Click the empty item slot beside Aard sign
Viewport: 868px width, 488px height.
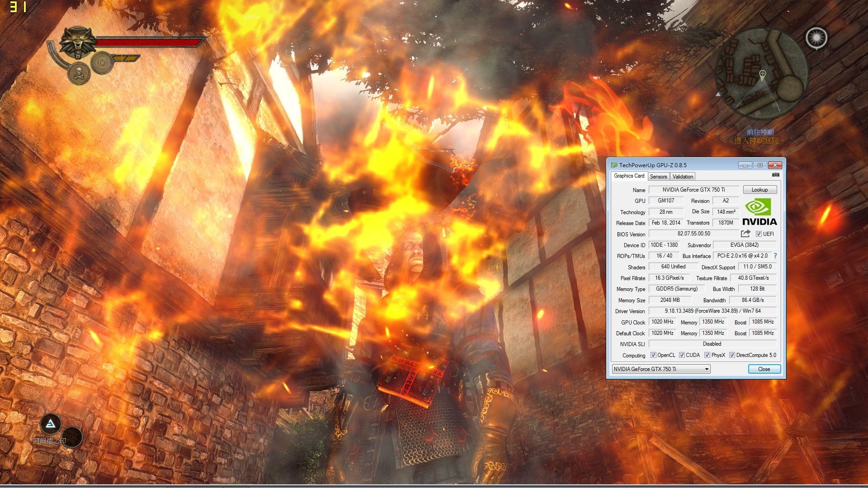pos(71,437)
